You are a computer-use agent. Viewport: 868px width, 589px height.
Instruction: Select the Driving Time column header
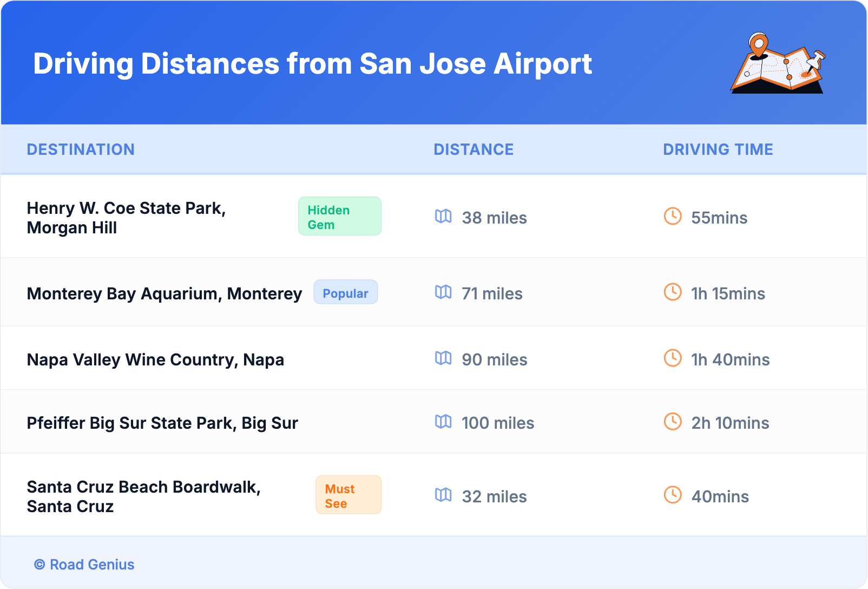718,149
